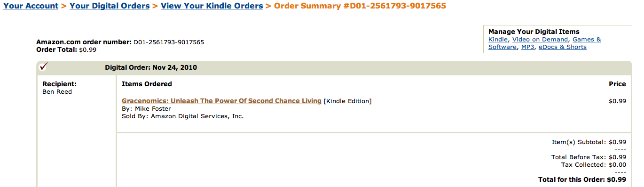Click the Tax Collected $0.00 line
The width and height of the screenshot is (644, 187).
click(x=594, y=165)
